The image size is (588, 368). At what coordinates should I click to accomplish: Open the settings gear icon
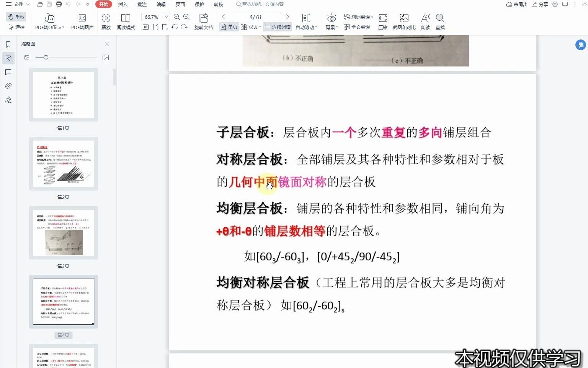[555, 4]
